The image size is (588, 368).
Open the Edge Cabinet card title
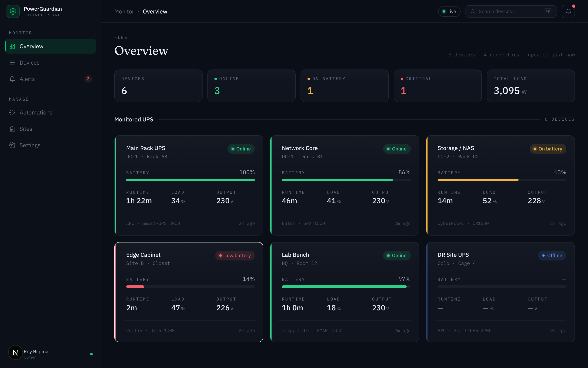point(143,255)
